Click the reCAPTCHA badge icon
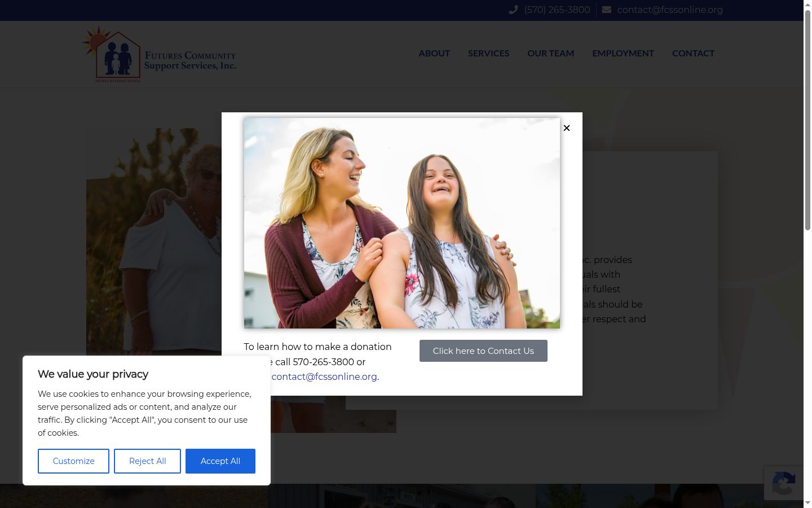Viewport: 812px width, 508px height. click(x=784, y=483)
